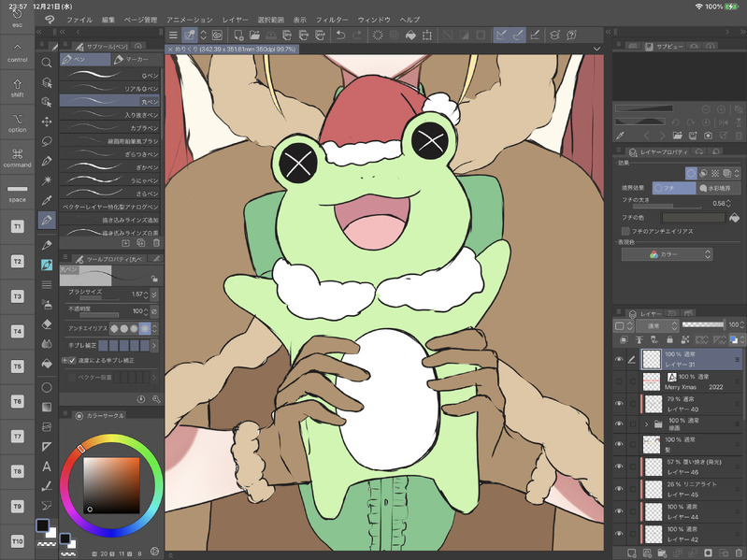Open the カラー expression color dropdown
Screen dimensions: 747x560
point(667,254)
